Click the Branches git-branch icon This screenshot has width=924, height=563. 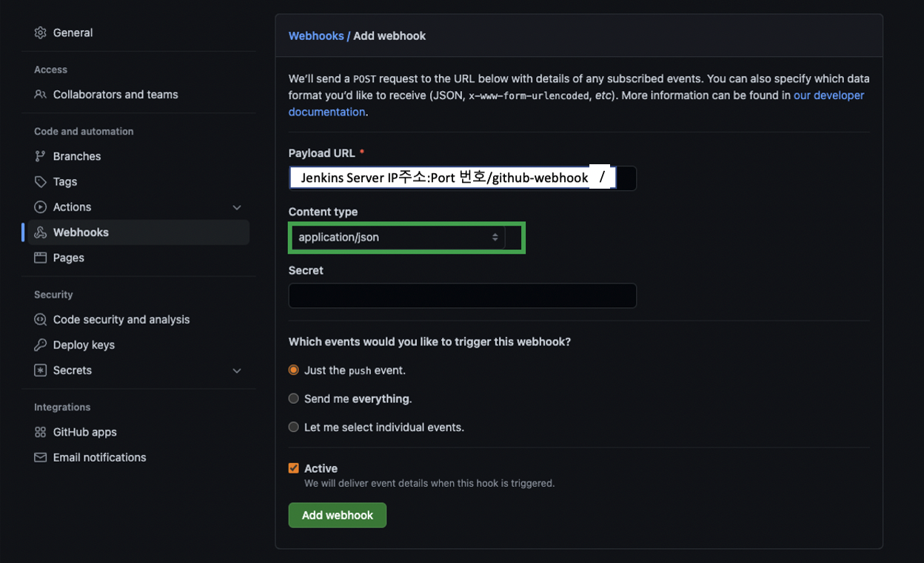coord(40,156)
